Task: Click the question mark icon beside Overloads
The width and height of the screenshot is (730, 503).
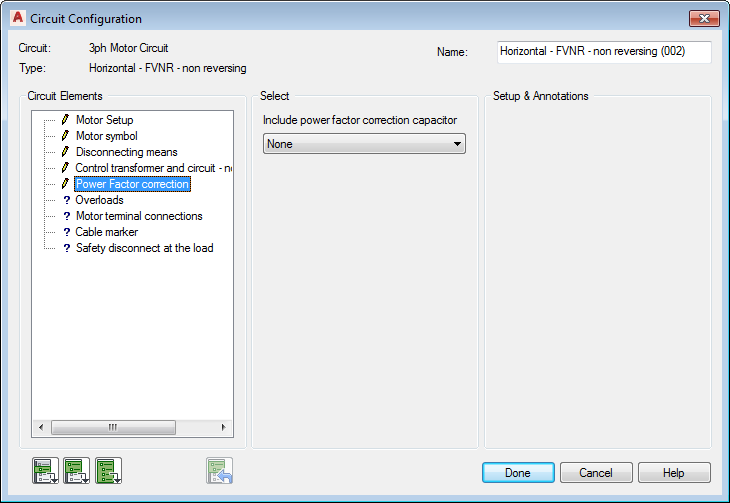Action: click(x=66, y=200)
